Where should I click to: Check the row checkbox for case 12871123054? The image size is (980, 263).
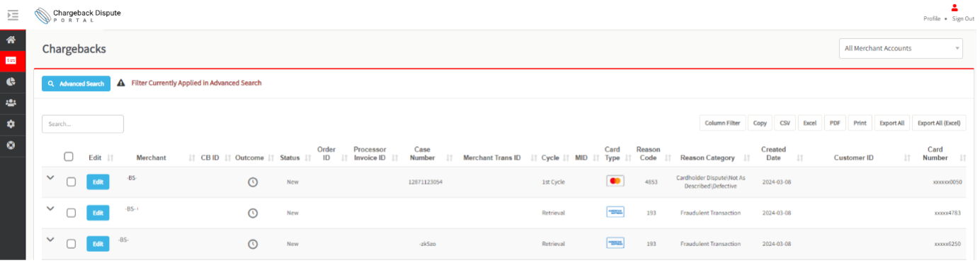[71, 182]
